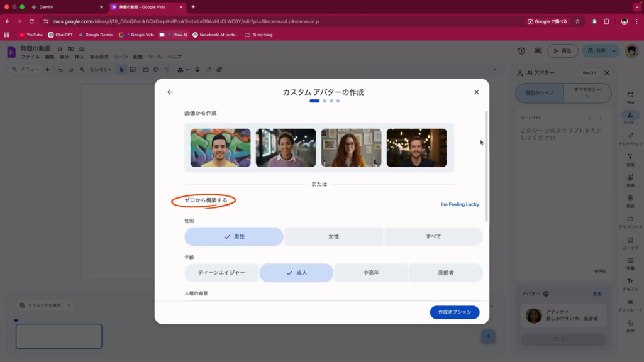Close the custom avatar creation dialog
The height and width of the screenshot is (362, 644).
pos(476,92)
